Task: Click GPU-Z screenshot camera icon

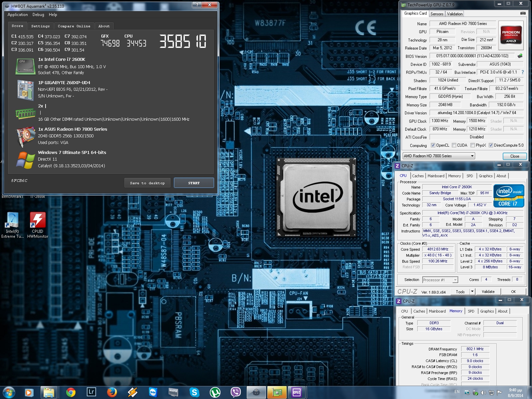Action: (x=523, y=13)
